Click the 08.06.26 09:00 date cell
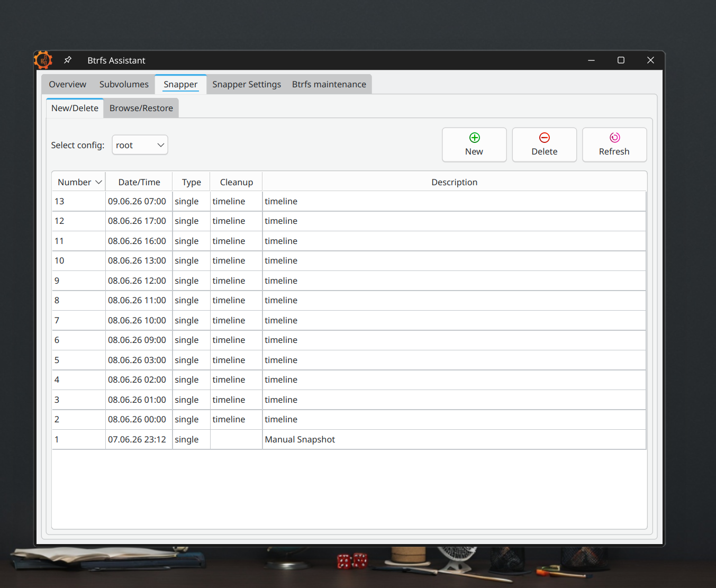 (x=139, y=340)
